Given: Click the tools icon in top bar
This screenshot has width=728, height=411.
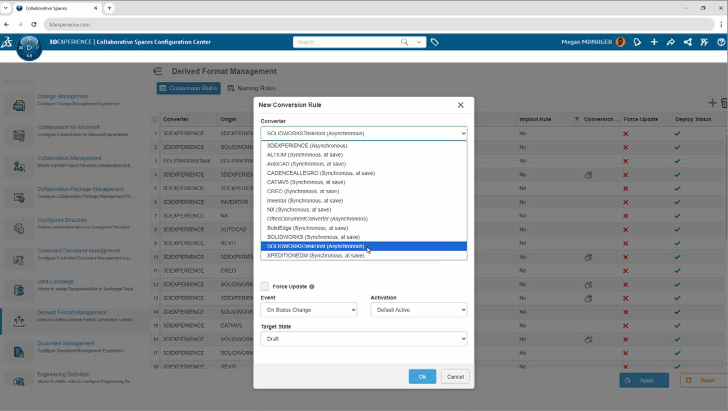Looking at the screenshot, I should pyautogui.click(x=704, y=42).
